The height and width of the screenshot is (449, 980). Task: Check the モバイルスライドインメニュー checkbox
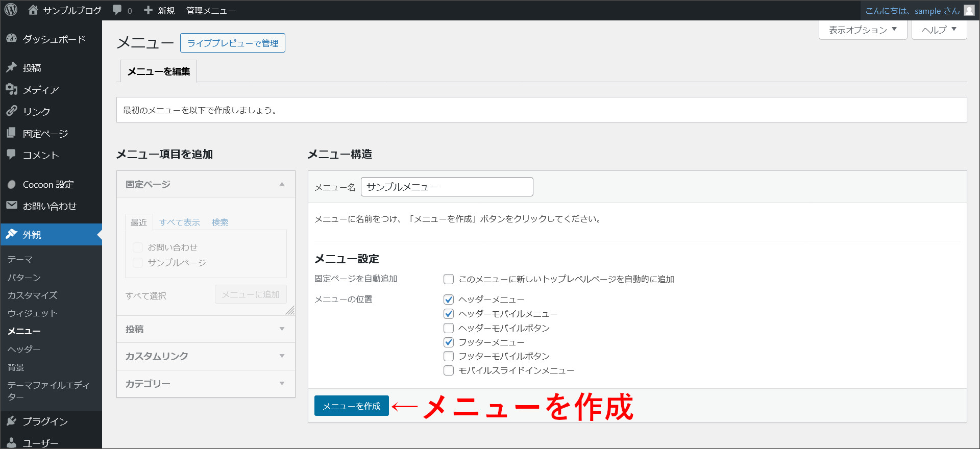(449, 370)
